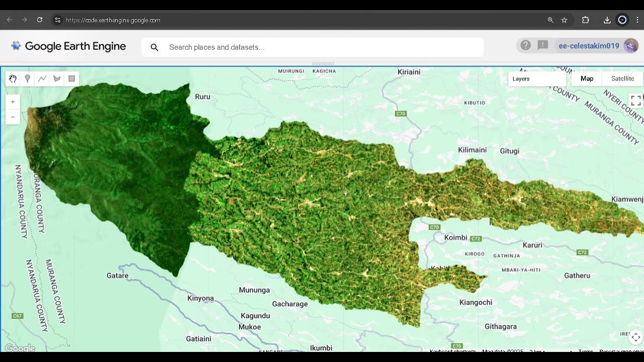Viewport: 644px width, 362px height.
Task: Click the user profile avatar
Action: 631,46
